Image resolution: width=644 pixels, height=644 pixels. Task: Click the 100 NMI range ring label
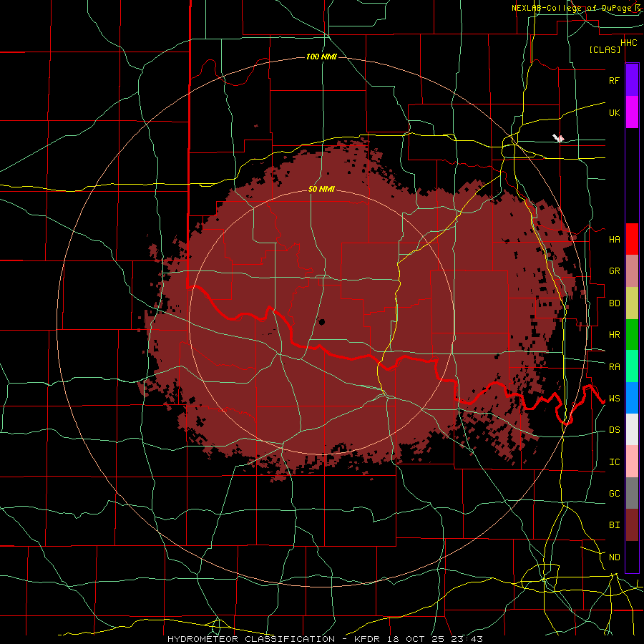[x=321, y=57]
